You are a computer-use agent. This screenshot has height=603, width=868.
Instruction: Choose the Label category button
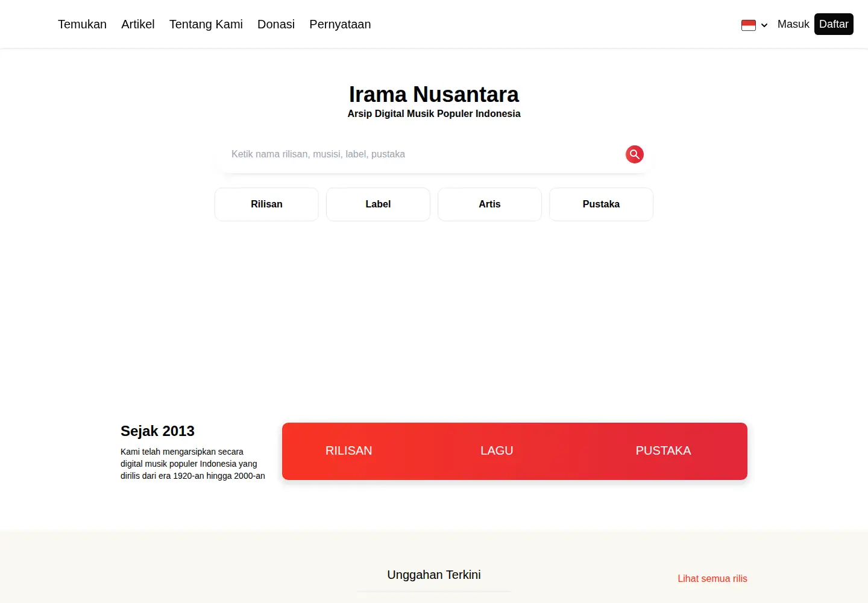click(x=378, y=204)
